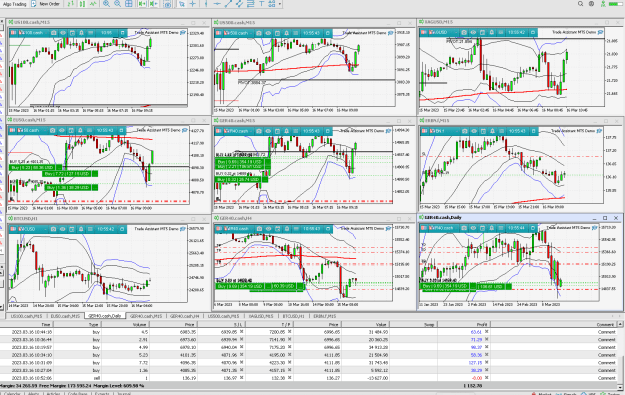Toggle chart shift from right edge
625x395 pixels.
coord(153,4)
